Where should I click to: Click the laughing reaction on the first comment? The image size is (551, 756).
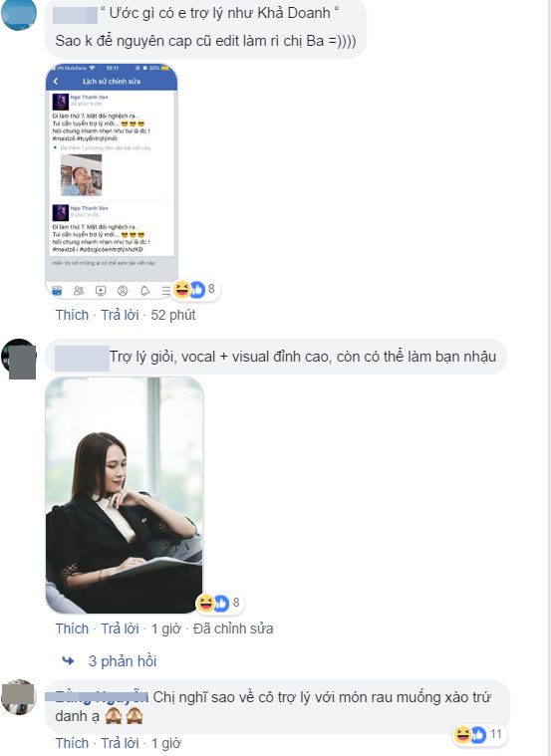click(x=182, y=289)
